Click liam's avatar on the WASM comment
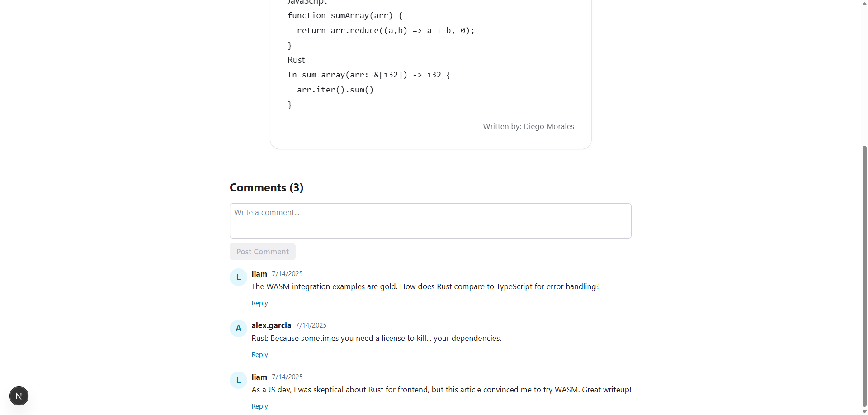This screenshot has height=415, width=868. pos(238,277)
